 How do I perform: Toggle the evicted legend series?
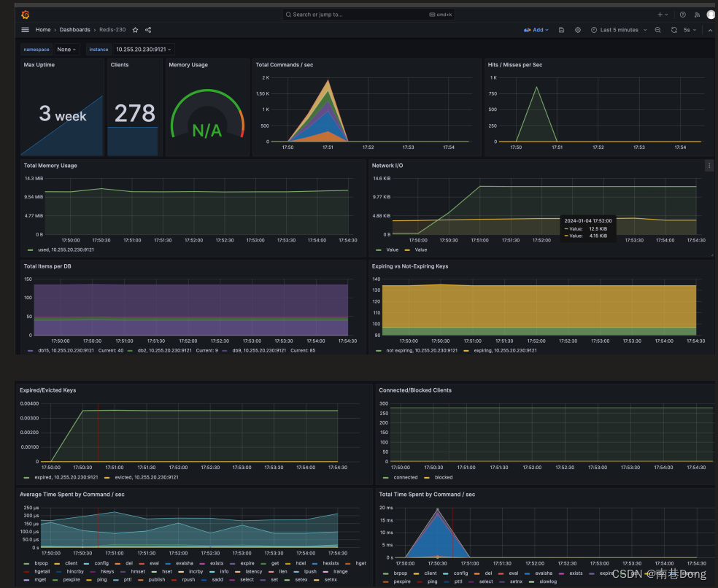tap(147, 478)
